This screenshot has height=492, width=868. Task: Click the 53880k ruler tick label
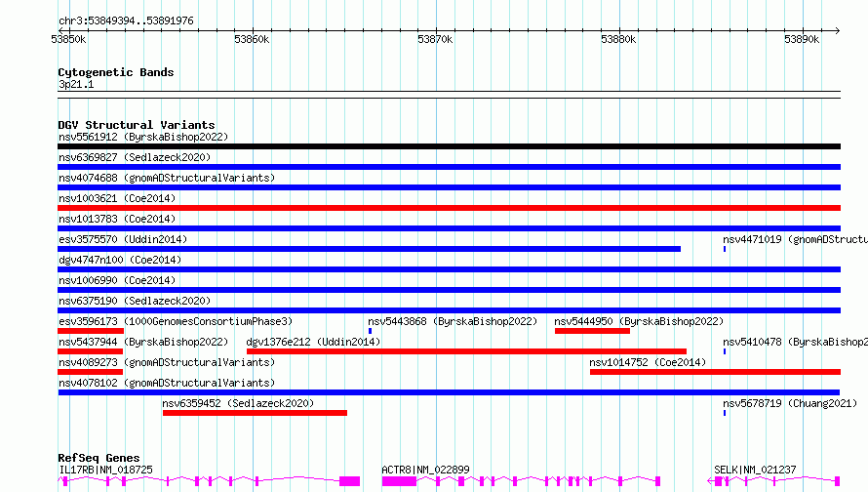point(618,39)
